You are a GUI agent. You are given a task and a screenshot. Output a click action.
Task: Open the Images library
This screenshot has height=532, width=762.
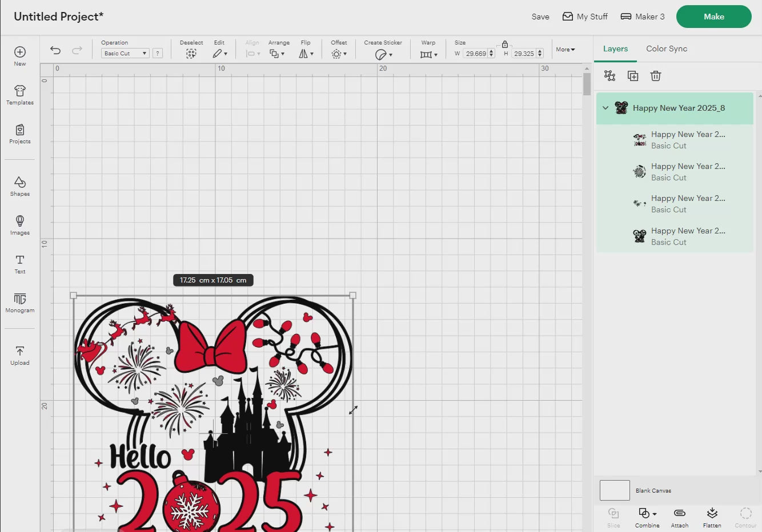pyautogui.click(x=20, y=225)
